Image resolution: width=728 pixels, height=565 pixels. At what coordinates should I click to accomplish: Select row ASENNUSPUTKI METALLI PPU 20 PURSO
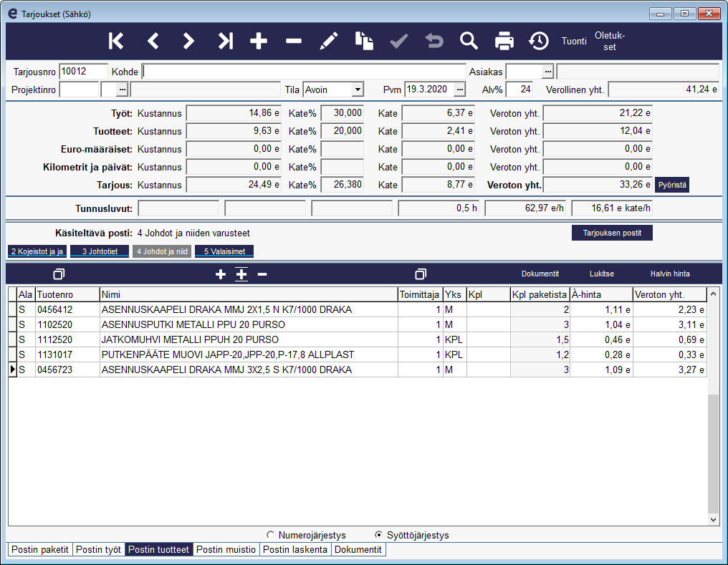(358, 324)
